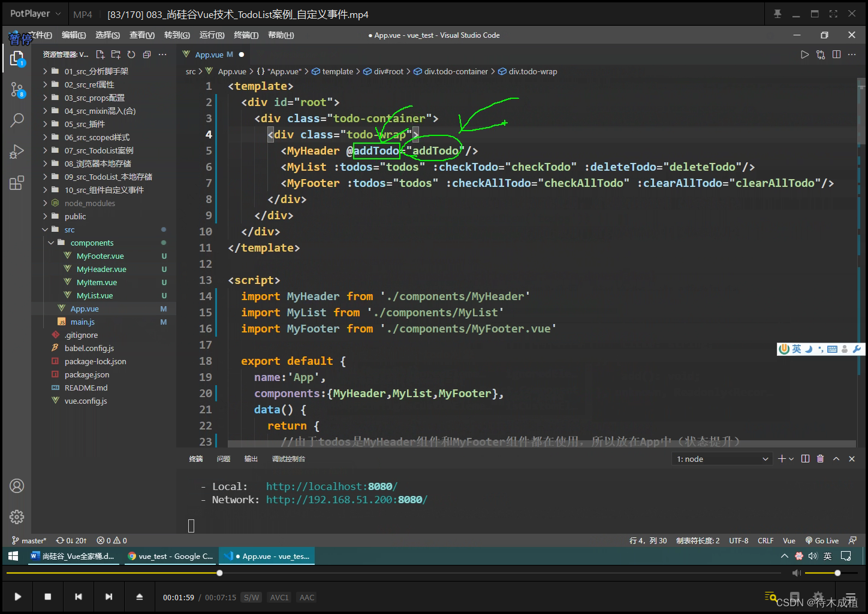Image resolution: width=868 pixels, height=614 pixels.
Task: Refresh the explorer file tree
Action: (x=131, y=55)
